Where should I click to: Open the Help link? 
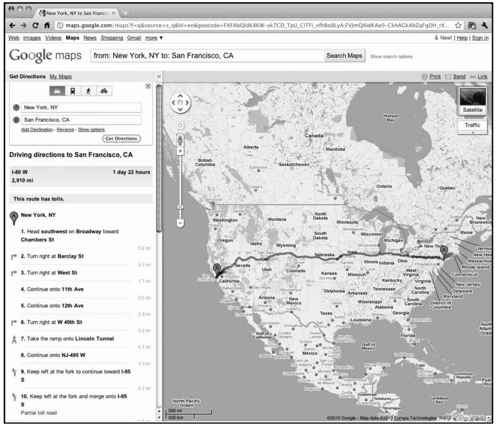[x=462, y=38]
